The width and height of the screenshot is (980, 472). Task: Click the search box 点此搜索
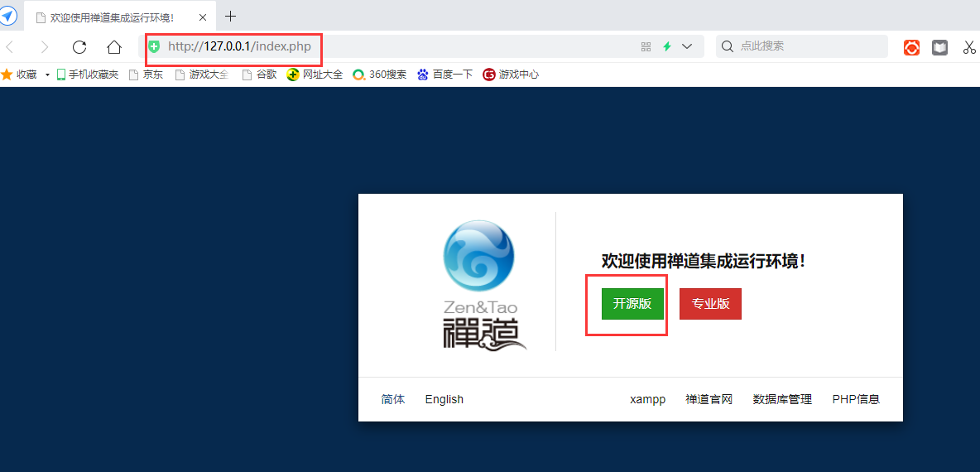click(x=801, y=46)
